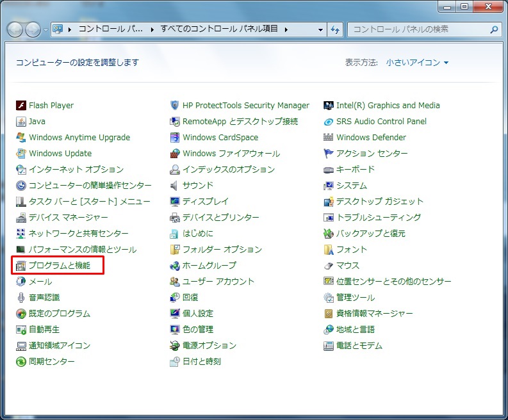Open RemoteApp とデスクトップ接続 link

(240, 122)
